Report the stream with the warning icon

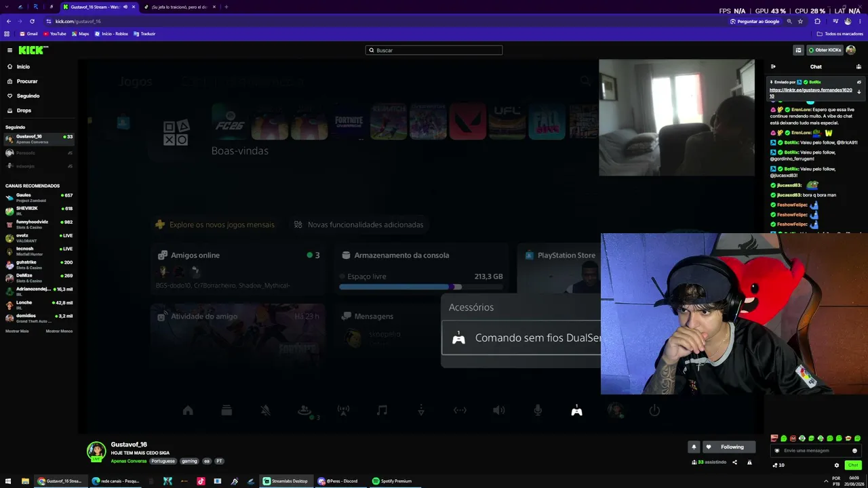click(749, 462)
